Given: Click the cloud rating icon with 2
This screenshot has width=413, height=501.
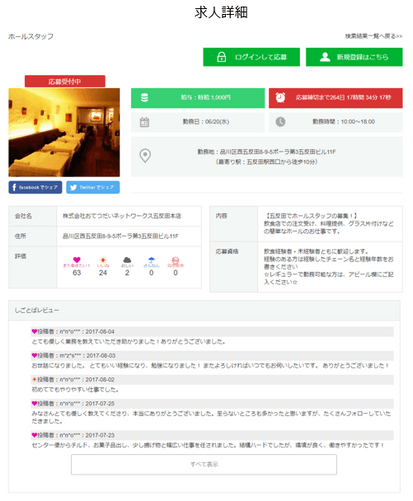Looking at the screenshot, I should [127, 260].
